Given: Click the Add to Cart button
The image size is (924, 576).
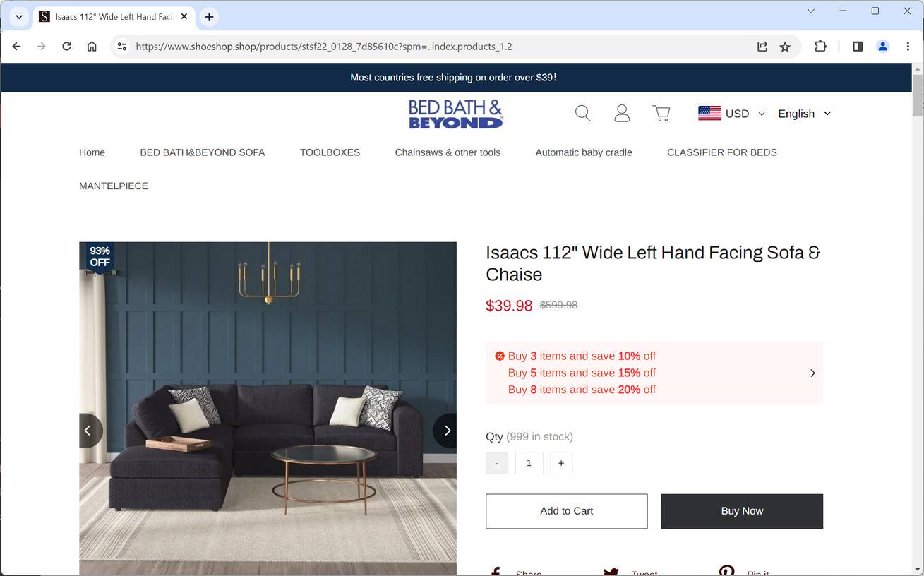Looking at the screenshot, I should pyautogui.click(x=567, y=511).
